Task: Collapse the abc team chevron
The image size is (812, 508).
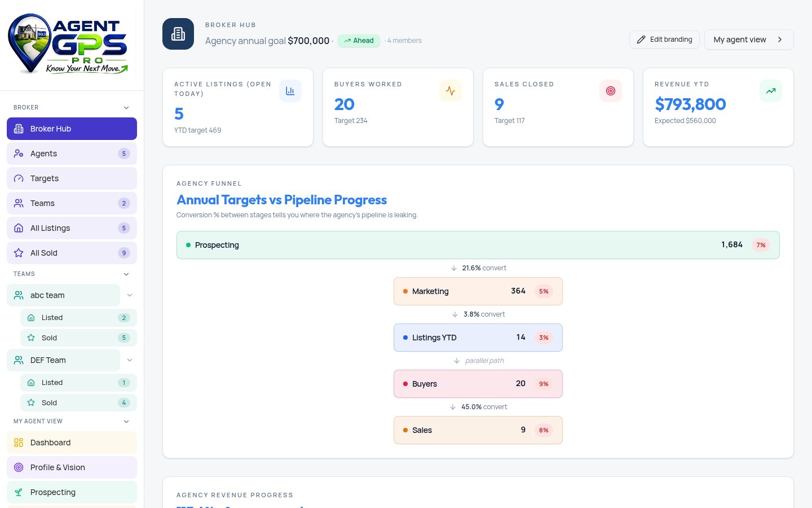Action: (x=130, y=295)
